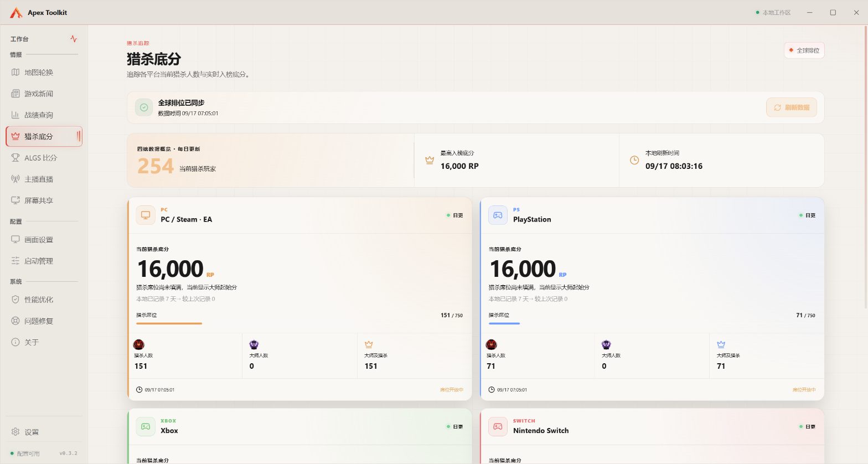This screenshot has width=868, height=464.
Task: Click the red Nintendo Switch controller icon
Action: click(498, 426)
